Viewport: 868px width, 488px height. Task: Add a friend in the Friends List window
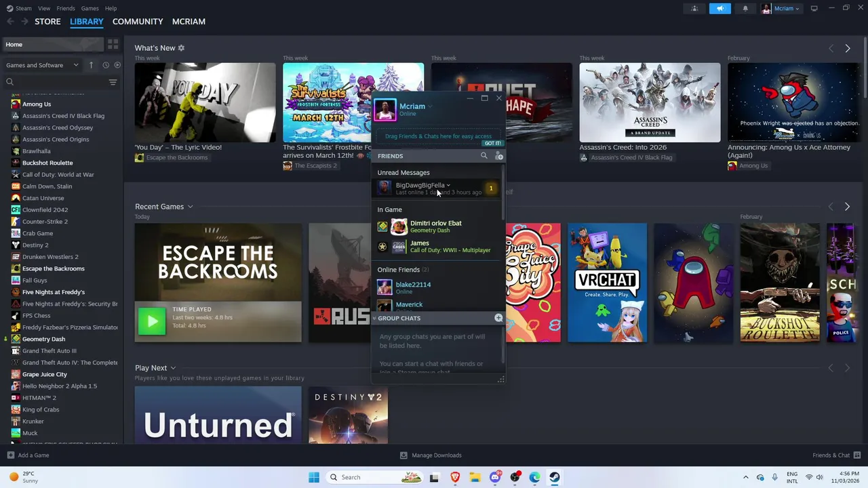pos(499,156)
